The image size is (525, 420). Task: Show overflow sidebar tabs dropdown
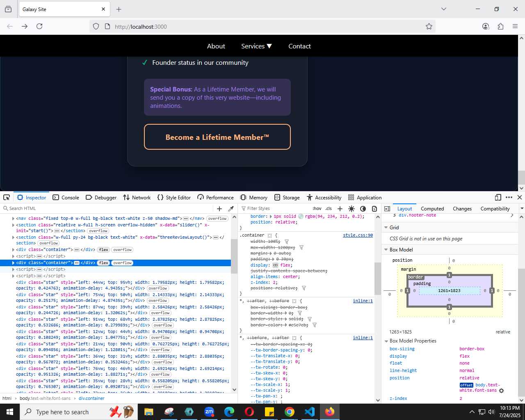pos(522,209)
